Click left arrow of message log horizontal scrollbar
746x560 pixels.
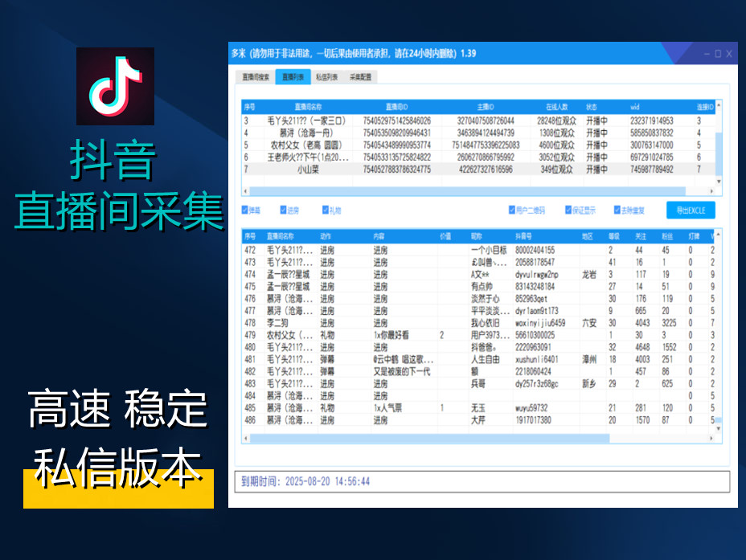pyautogui.click(x=245, y=439)
